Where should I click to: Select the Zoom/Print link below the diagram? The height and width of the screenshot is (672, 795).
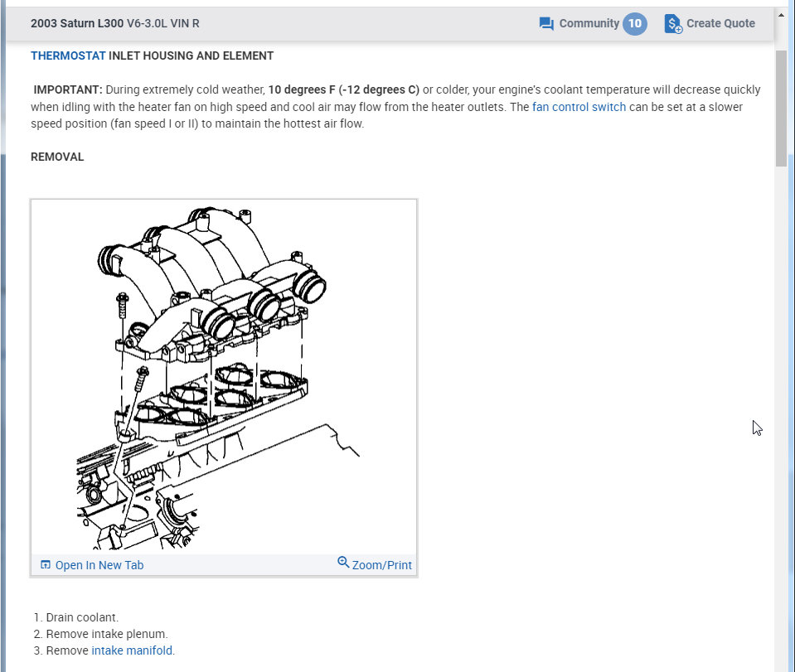(382, 565)
